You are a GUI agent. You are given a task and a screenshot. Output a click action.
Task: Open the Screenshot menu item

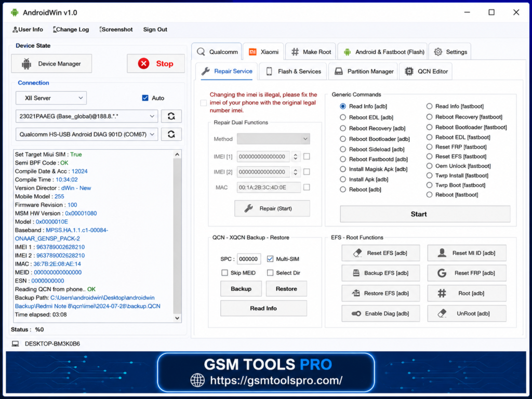click(x=116, y=30)
